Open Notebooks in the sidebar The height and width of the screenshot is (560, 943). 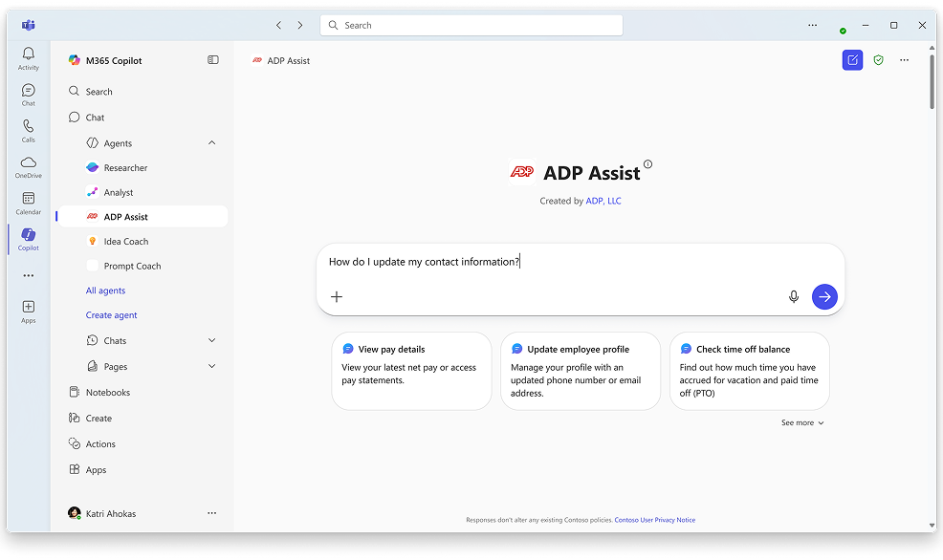107,393
